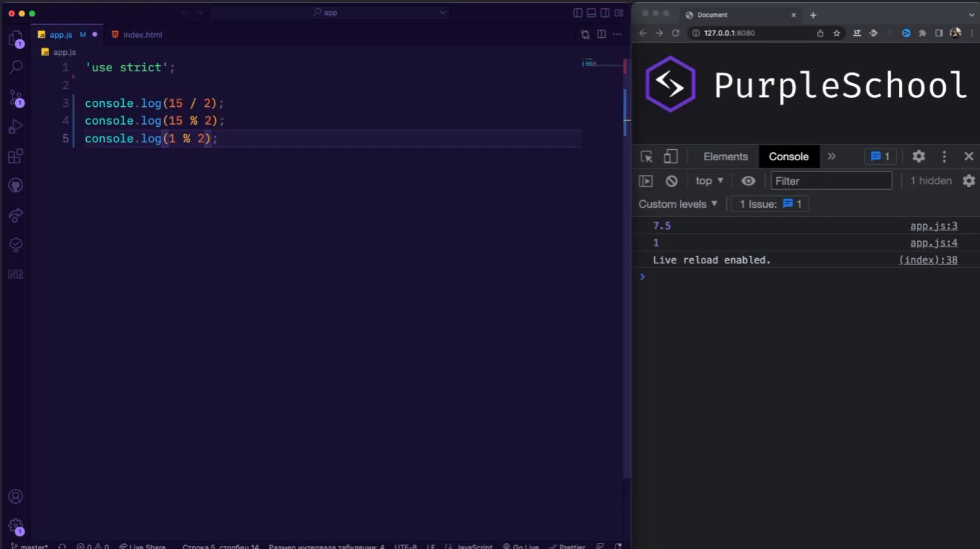The width and height of the screenshot is (980, 549).
Task: Open the Explorer view in the activity bar
Action: [x=16, y=39]
